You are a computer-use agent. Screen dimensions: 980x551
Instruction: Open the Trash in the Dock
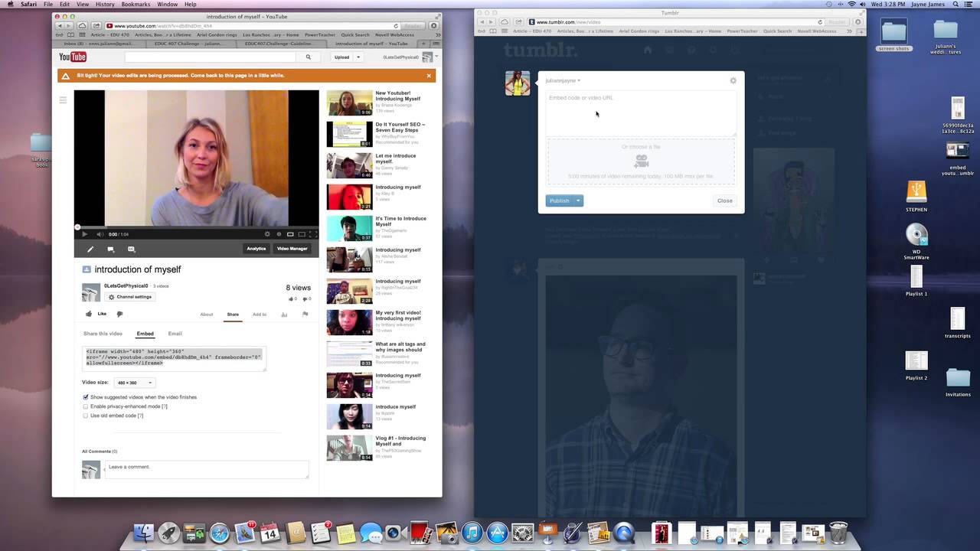(838, 533)
